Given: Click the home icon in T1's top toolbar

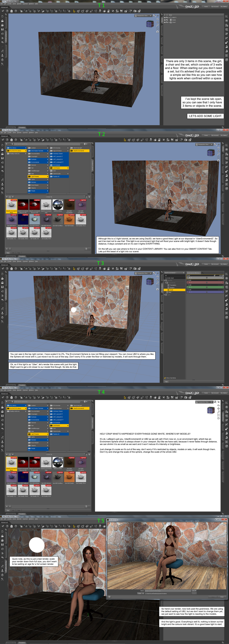Looking at the screenshot, I should tap(11, 11).
